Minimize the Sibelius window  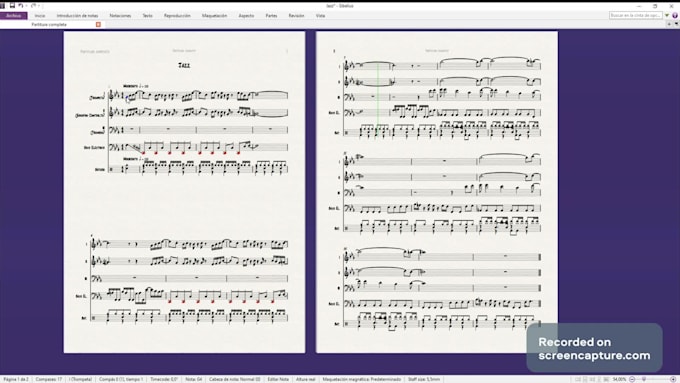pos(639,6)
